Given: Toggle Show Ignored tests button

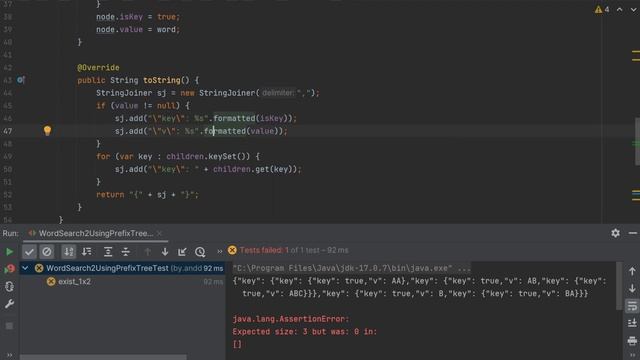Looking at the screenshot, I should [x=47, y=252].
